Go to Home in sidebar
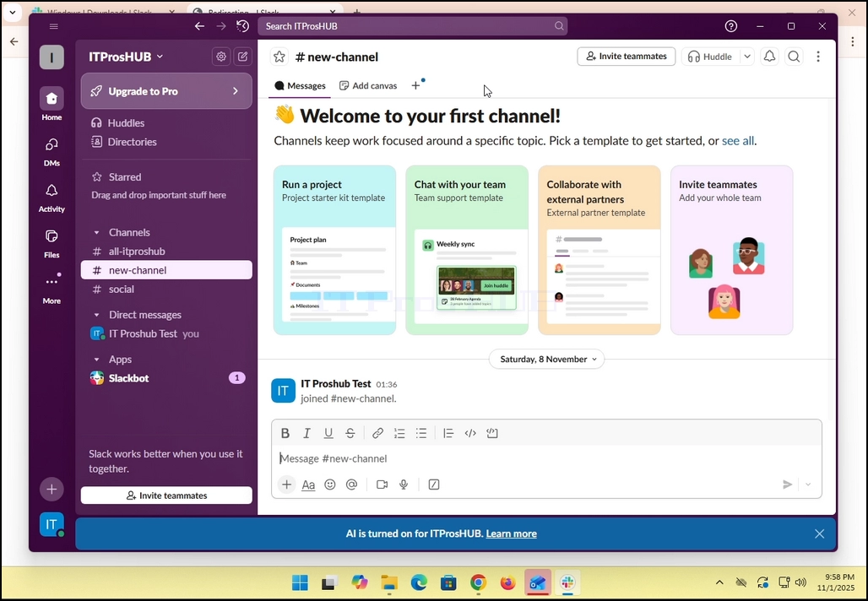868x601 pixels. click(52, 104)
